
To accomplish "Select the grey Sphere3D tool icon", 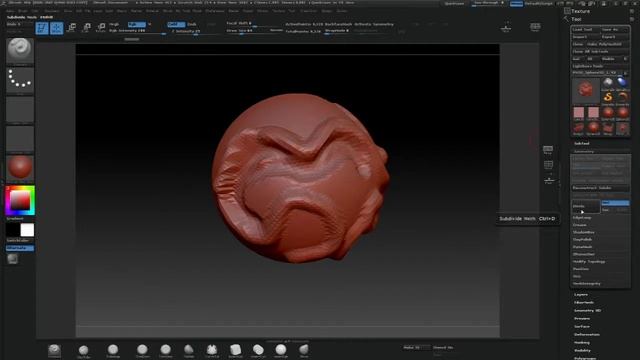I will point(608,84).
